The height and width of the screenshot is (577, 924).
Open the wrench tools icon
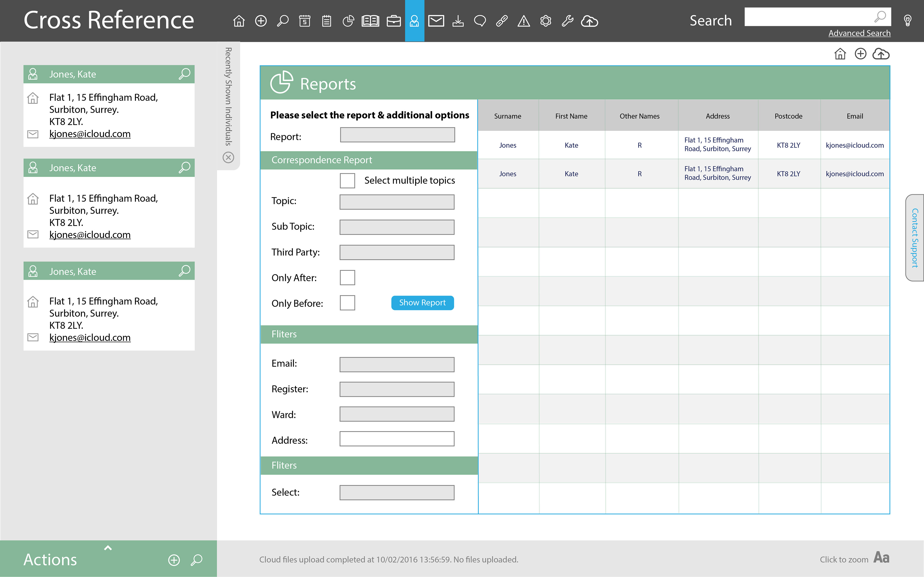tap(567, 21)
